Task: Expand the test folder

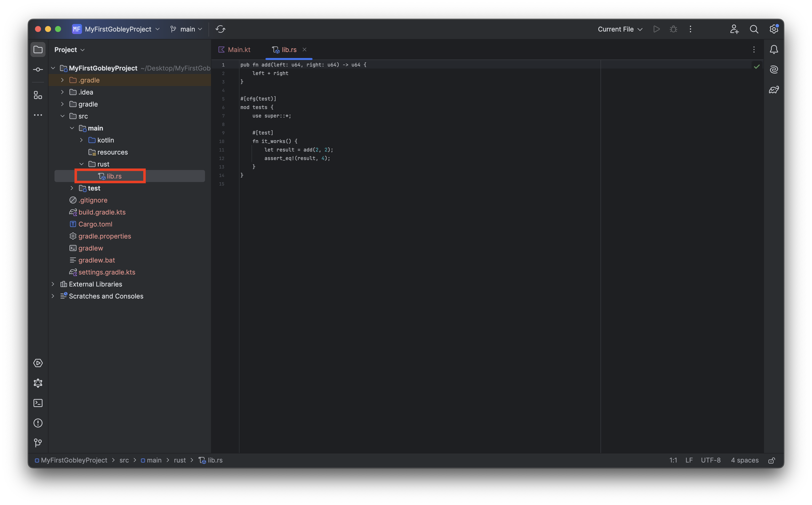Action: [72, 188]
